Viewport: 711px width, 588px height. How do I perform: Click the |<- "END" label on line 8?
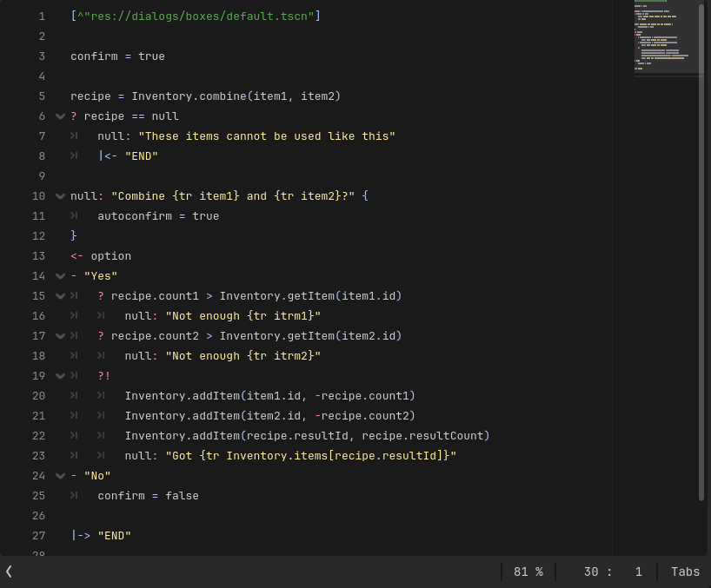128,156
